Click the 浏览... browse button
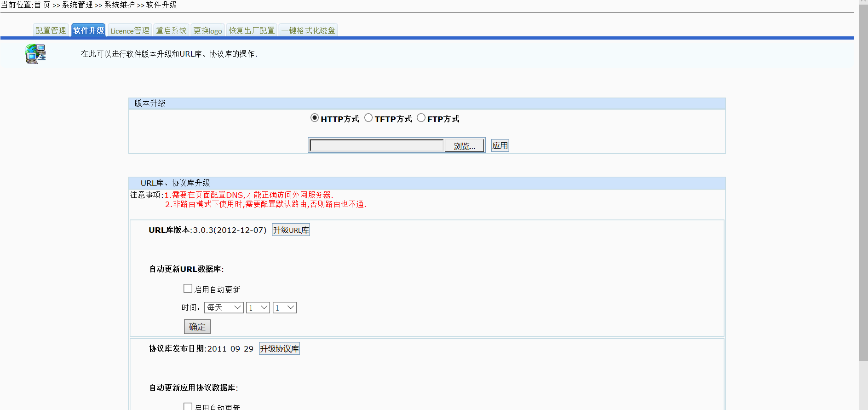 (464, 146)
